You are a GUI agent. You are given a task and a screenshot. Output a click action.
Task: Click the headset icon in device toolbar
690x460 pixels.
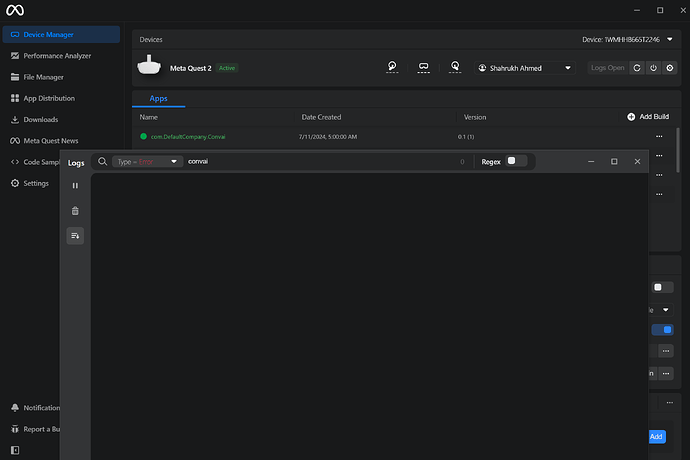[423, 67]
